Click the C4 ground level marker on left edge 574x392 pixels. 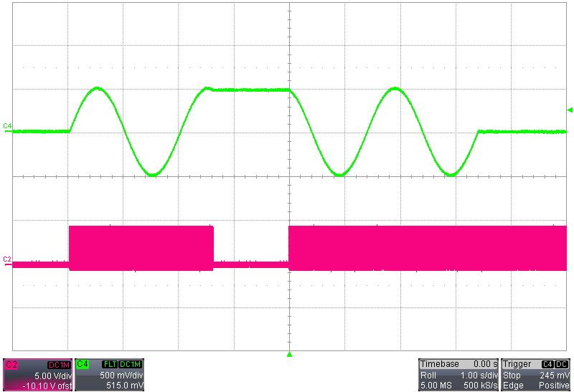[7, 127]
